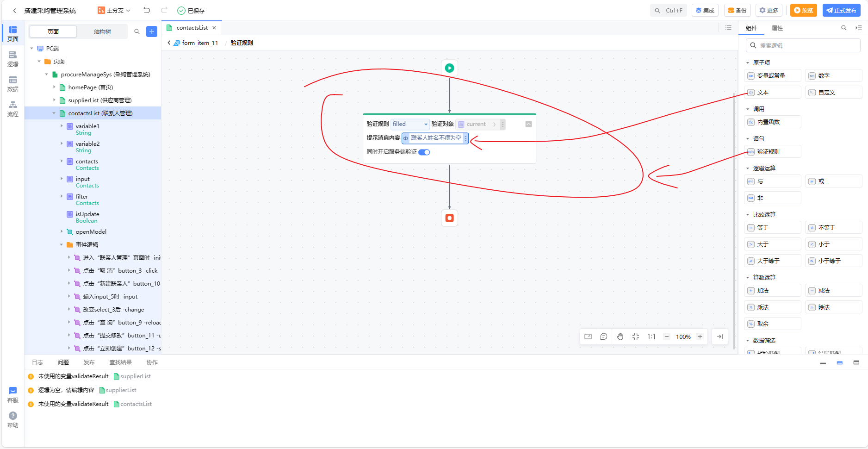Open the 流程 section in left sidebar

(13, 109)
